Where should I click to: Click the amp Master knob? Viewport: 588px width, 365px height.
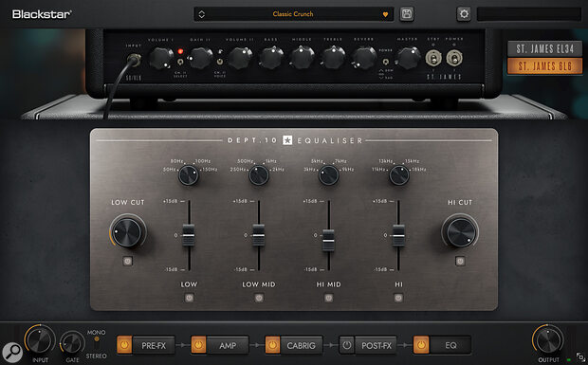408,58
